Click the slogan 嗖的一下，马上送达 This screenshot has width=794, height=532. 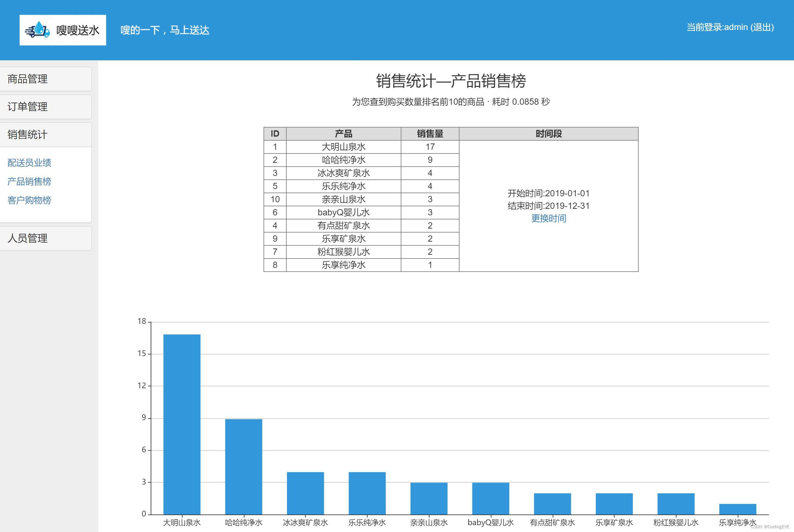coord(165,30)
